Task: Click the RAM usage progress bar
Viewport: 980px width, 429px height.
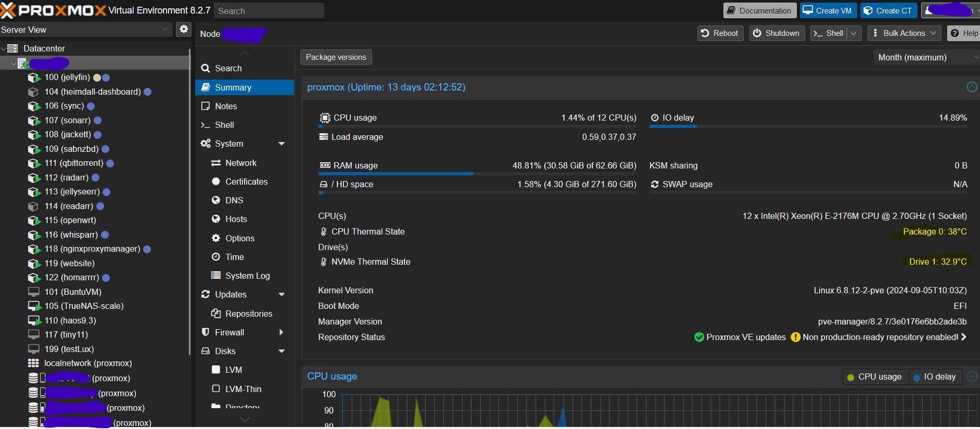Action: coord(477,174)
